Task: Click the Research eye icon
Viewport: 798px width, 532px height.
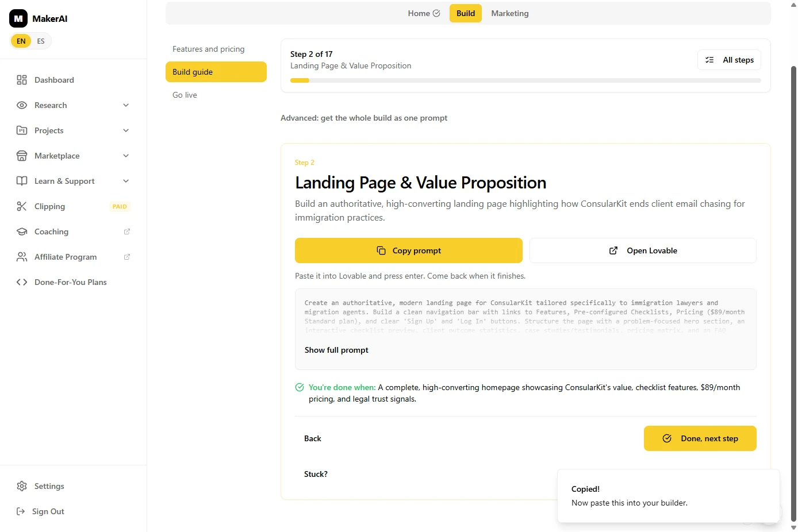Action: pos(22,105)
